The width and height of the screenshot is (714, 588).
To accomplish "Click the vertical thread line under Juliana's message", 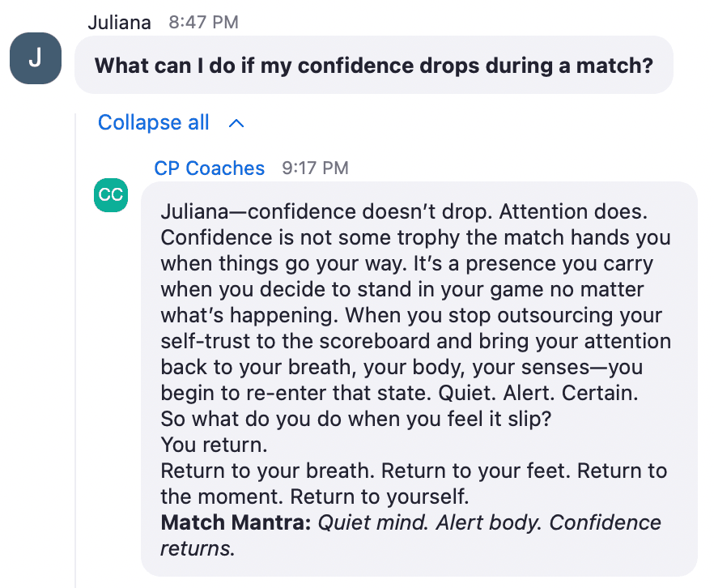I will tap(75, 351).
